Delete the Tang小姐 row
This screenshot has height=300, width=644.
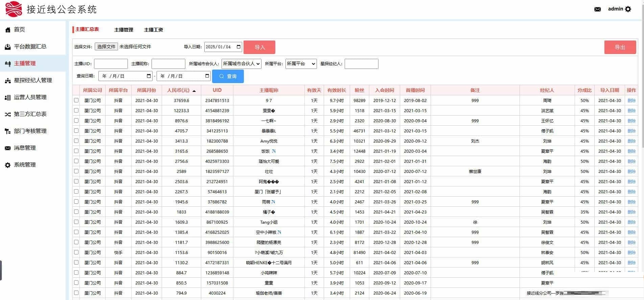point(631,222)
